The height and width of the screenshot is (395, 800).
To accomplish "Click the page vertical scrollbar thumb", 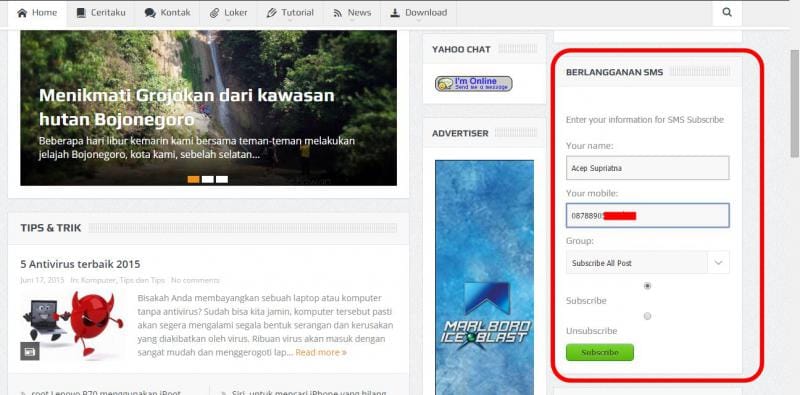I will tap(794, 104).
